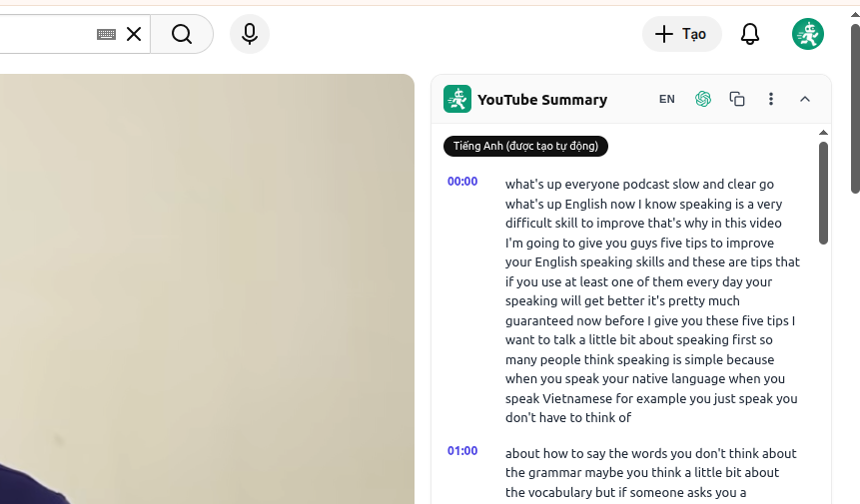
Task: Change the EN language setting
Action: (667, 99)
